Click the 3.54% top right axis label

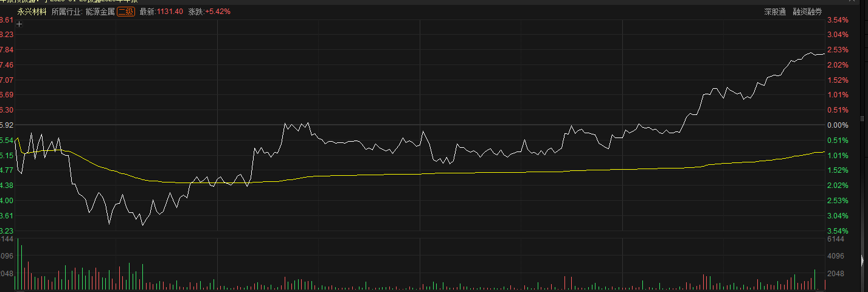838,20
